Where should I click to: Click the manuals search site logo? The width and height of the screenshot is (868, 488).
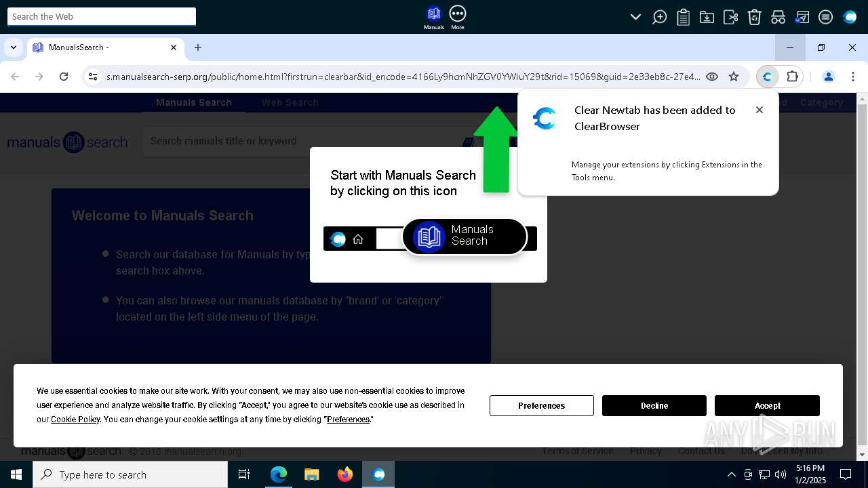67,142
